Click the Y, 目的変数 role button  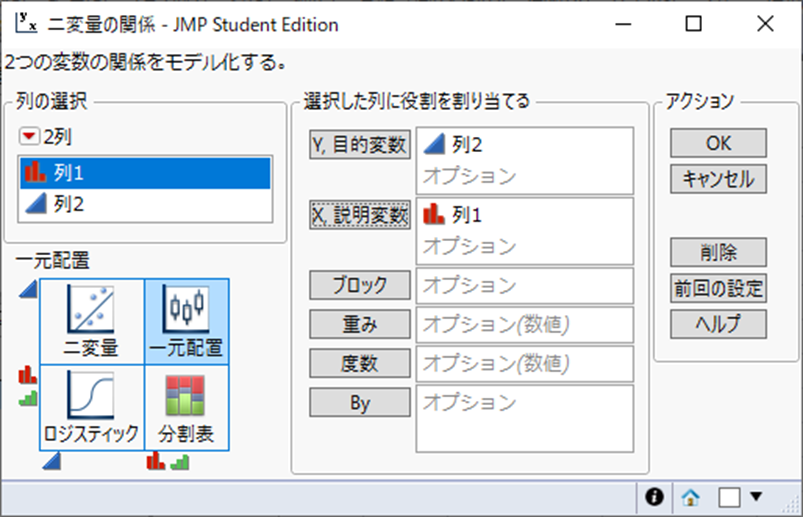[x=360, y=145]
